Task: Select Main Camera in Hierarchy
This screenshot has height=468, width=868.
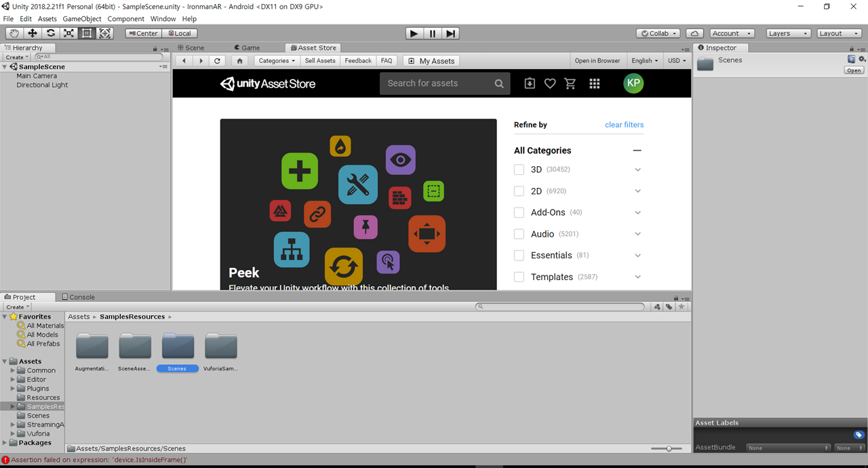Action: tap(37, 76)
